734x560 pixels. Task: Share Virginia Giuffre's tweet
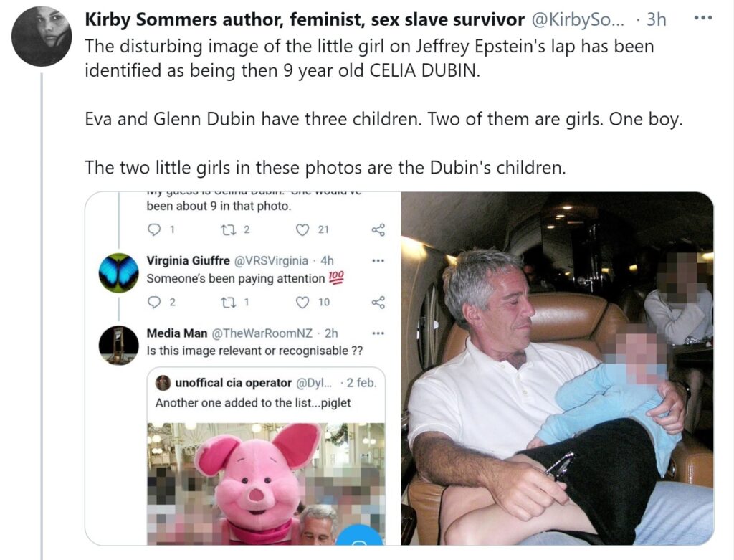tap(378, 303)
